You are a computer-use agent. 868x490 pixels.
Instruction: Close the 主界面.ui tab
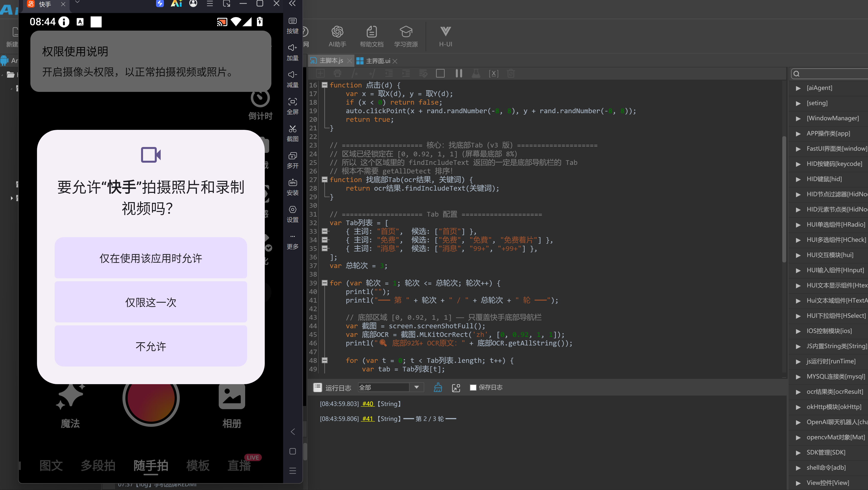point(395,61)
